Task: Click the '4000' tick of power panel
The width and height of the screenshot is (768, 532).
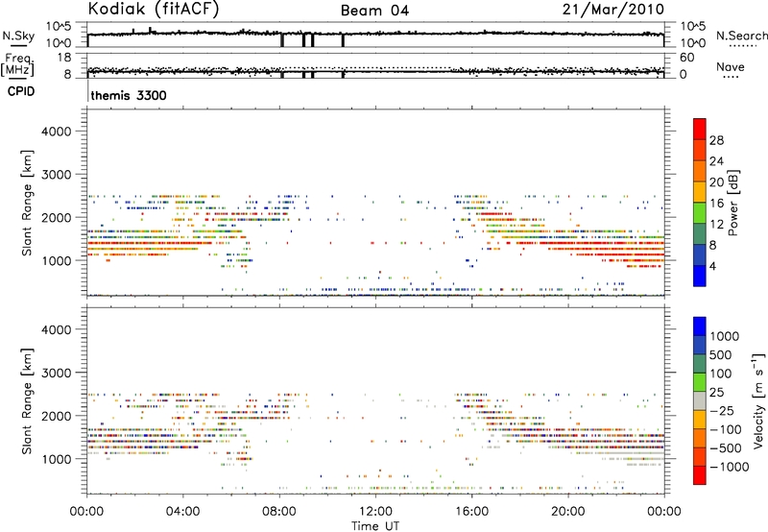Action: (57, 132)
